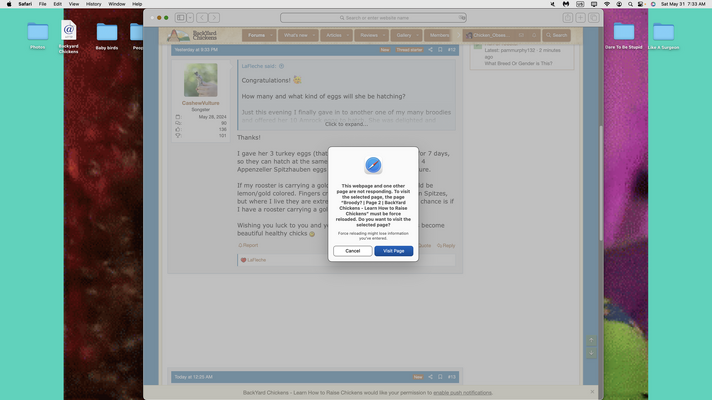Jump to bottom with down arrow button
The width and height of the screenshot is (712, 400).
pos(591,353)
